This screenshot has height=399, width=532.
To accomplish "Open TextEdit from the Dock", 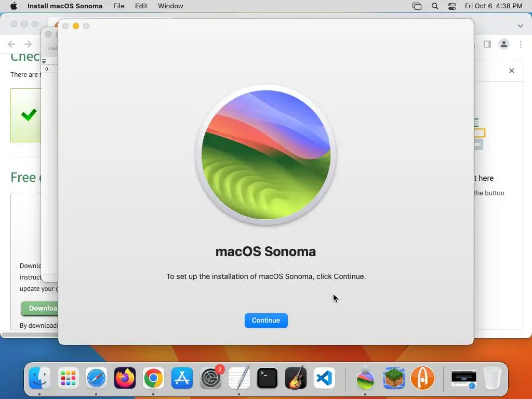I will [239, 378].
